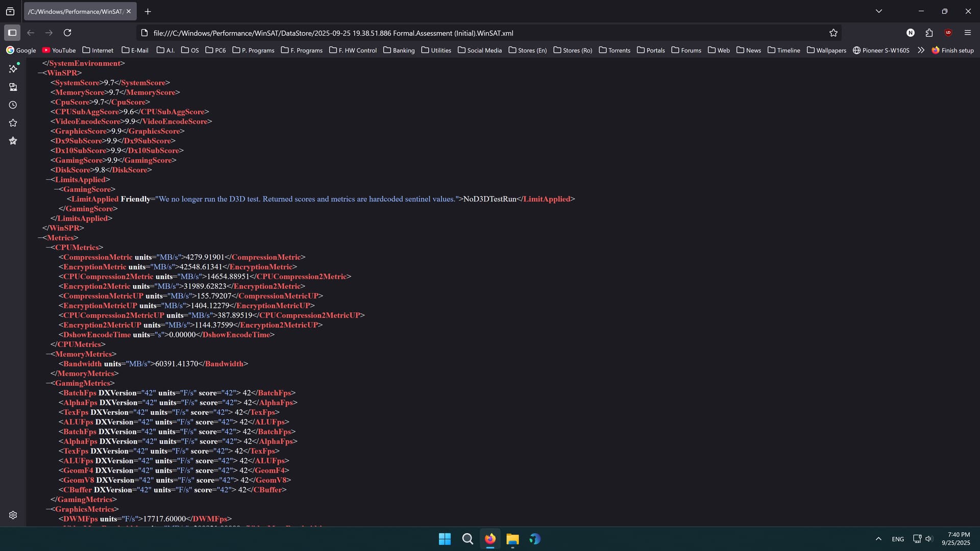Open the Utilities bookmarks folder
The height and width of the screenshot is (551, 980).
pos(436,50)
